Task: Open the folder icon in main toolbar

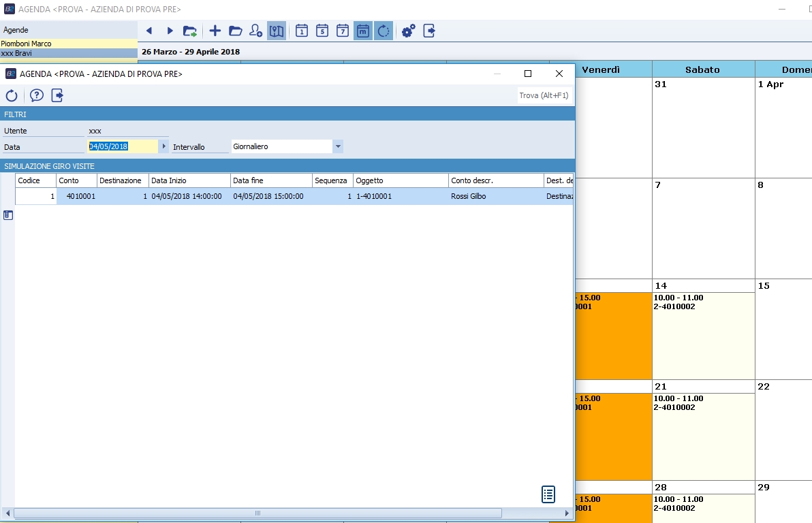Action: click(x=235, y=31)
